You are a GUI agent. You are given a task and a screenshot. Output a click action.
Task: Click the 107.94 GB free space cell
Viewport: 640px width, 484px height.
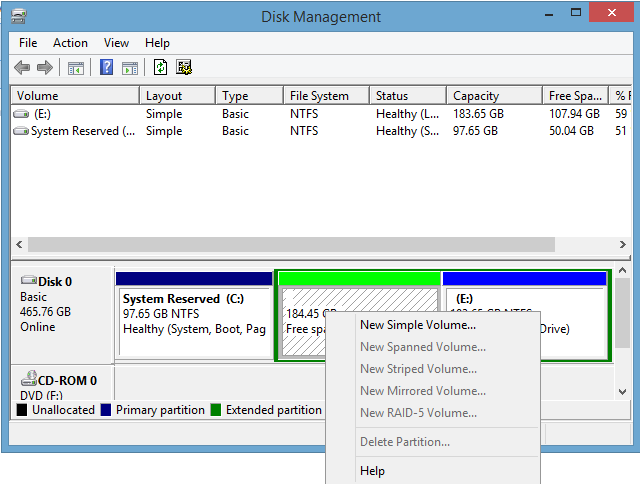(x=574, y=114)
